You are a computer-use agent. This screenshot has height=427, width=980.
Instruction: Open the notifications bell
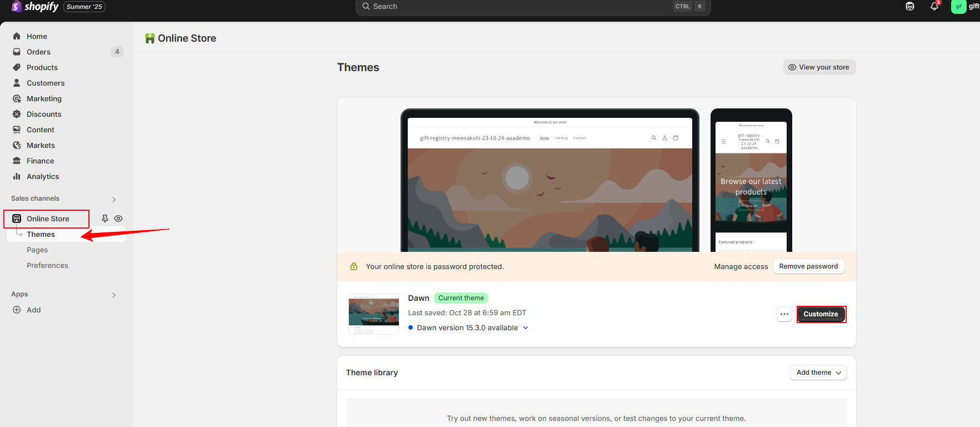coord(934,6)
